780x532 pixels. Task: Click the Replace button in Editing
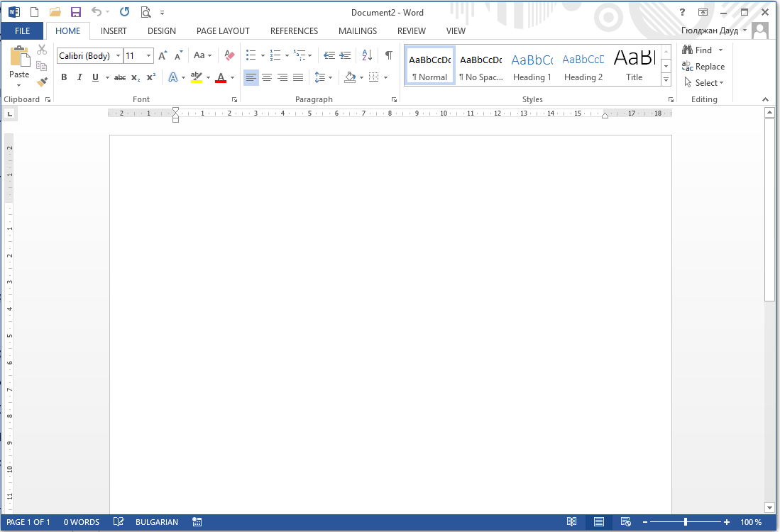[x=703, y=67]
